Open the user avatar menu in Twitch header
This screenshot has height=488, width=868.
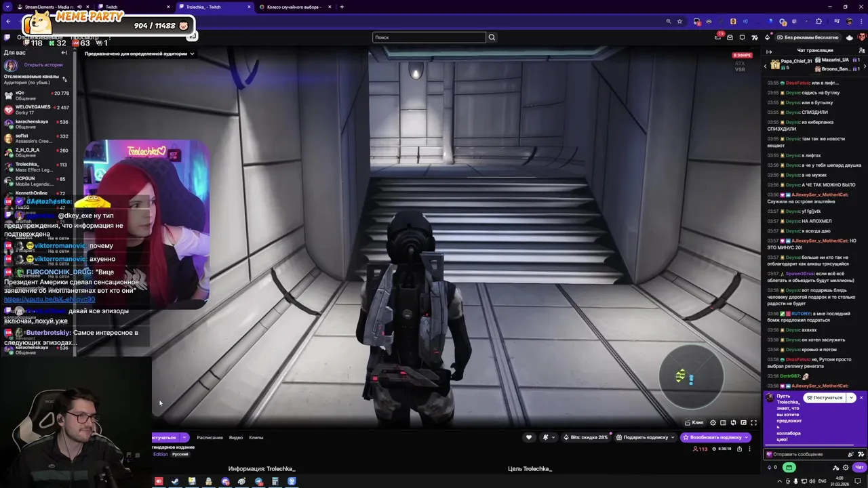point(861,37)
